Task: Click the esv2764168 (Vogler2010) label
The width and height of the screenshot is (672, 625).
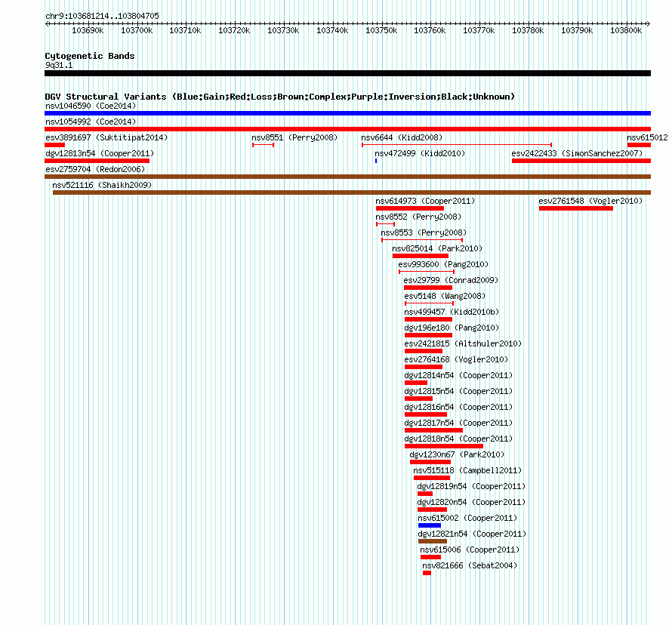Action: point(456,359)
